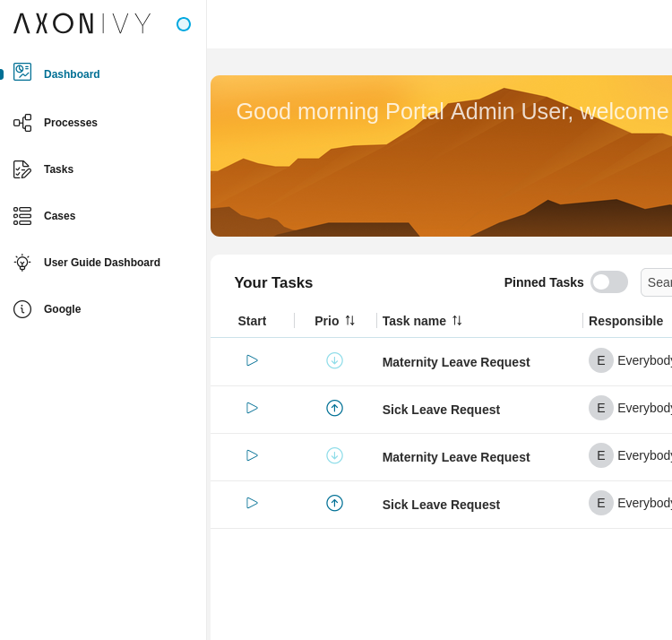Click the Responsible column header
The image size is (672, 640).
(x=625, y=321)
